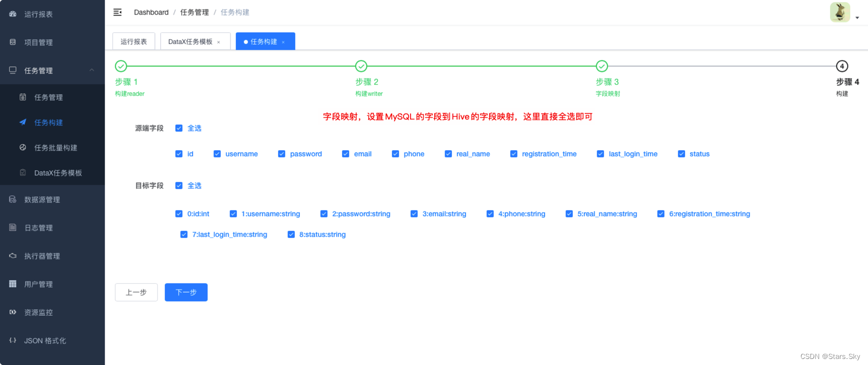This screenshot has height=365, width=868.
Task: Toggle the 目标字段 全选 checkbox
Action: tap(179, 186)
